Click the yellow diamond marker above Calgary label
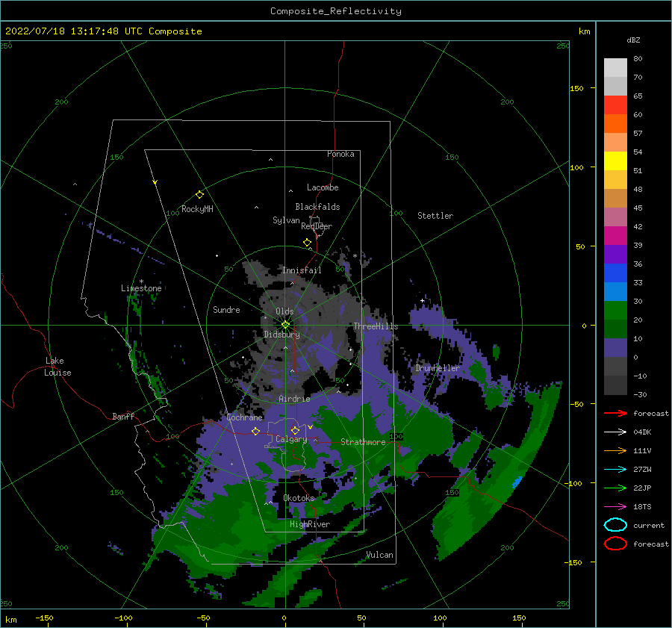The width and height of the screenshot is (672, 628). click(295, 430)
